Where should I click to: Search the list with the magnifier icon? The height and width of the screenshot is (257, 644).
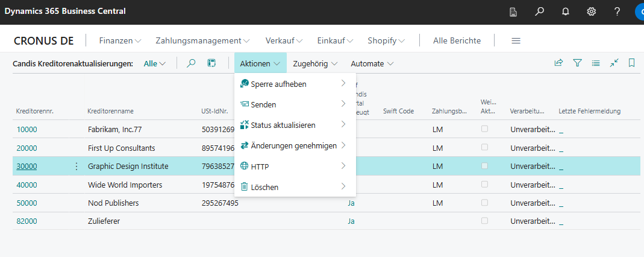192,63
